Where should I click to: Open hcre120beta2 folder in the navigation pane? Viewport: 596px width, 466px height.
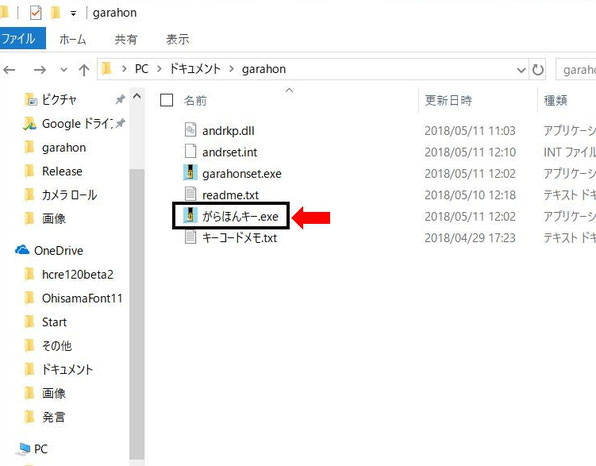pos(78,274)
